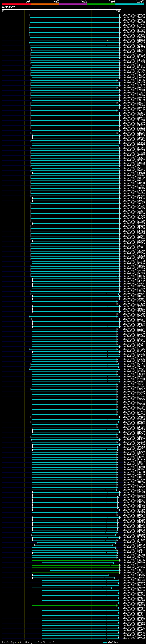Click the red ~20% identity legend bar
146x644 pixels.
[x=16, y=4]
